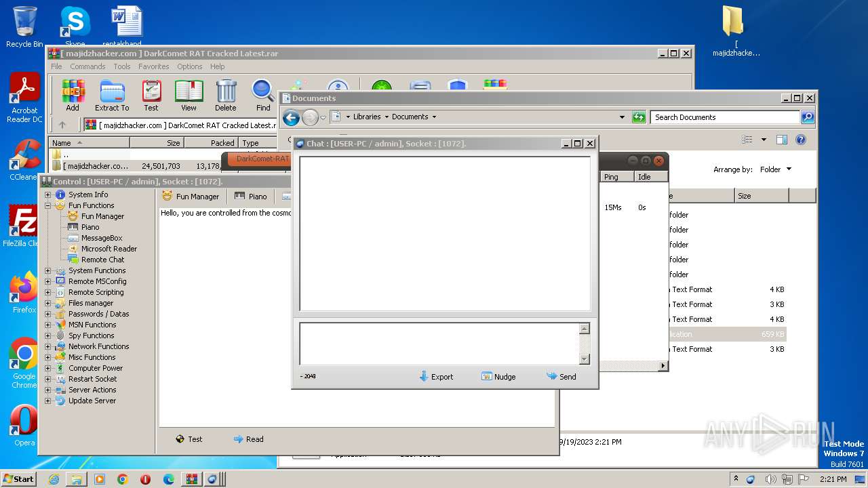Image resolution: width=868 pixels, height=488 pixels.
Task: Click Send button in Chat window
Action: 561,377
